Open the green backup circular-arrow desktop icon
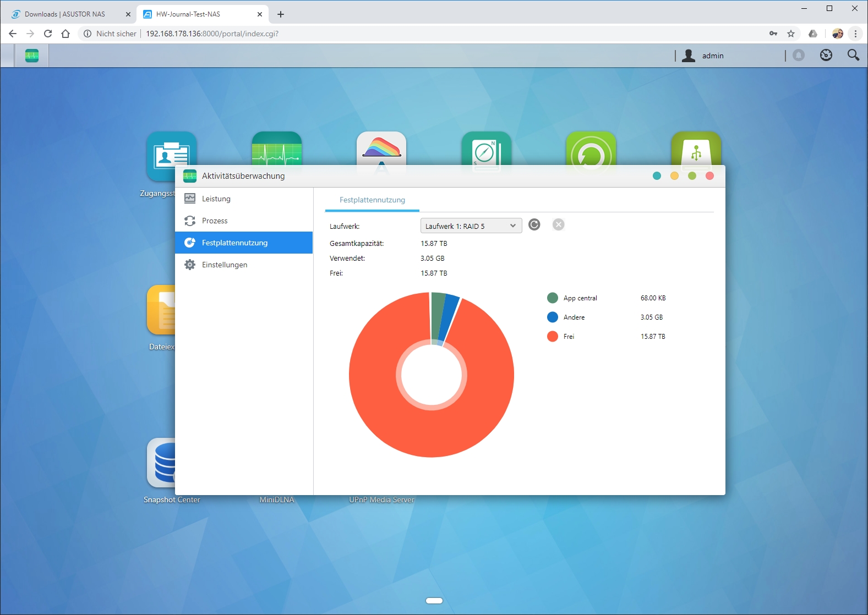This screenshot has width=868, height=615. (x=591, y=148)
